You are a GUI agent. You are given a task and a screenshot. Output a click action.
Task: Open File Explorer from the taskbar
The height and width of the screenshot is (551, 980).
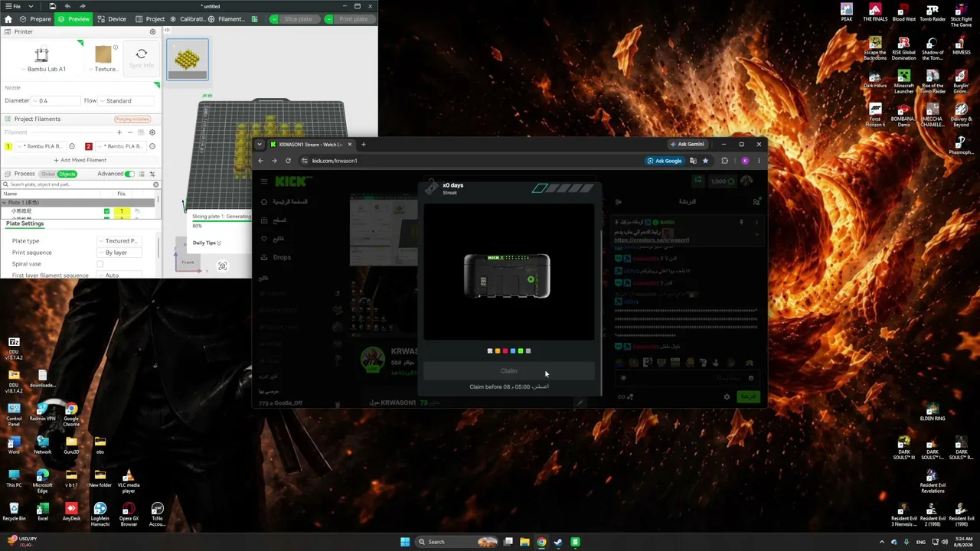pos(524,542)
